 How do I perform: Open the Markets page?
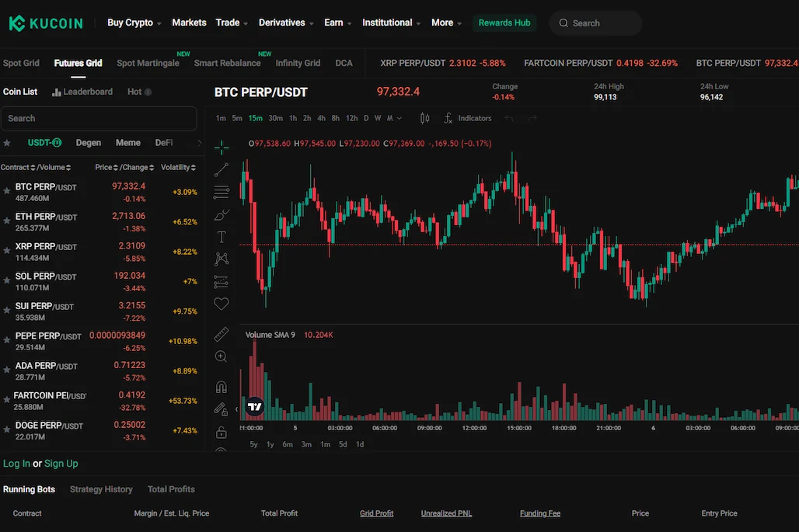coord(189,23)
